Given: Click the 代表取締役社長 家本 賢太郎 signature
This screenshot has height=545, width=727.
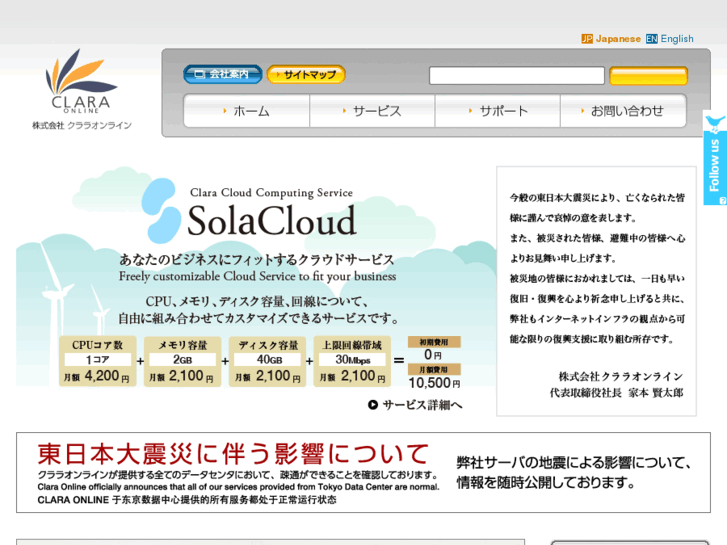Looking at the screenshot, I should pos(616,393).
